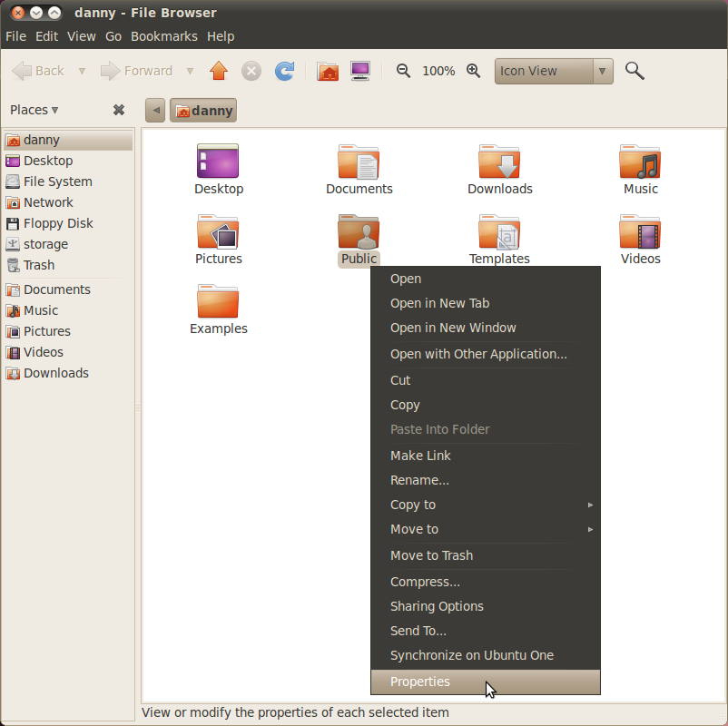Choose Move to Trash
The width and height of the screenshot is (728, 726).
[486, 555]
